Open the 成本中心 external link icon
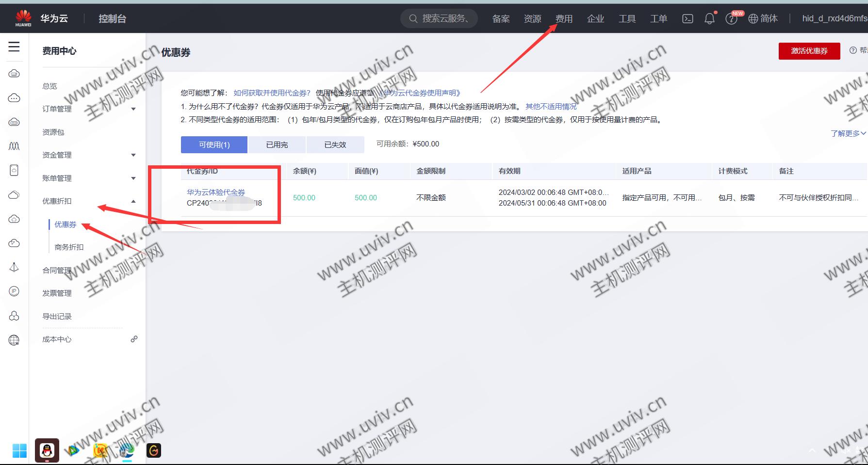This screenshot has height=465, width=868. 134,339
